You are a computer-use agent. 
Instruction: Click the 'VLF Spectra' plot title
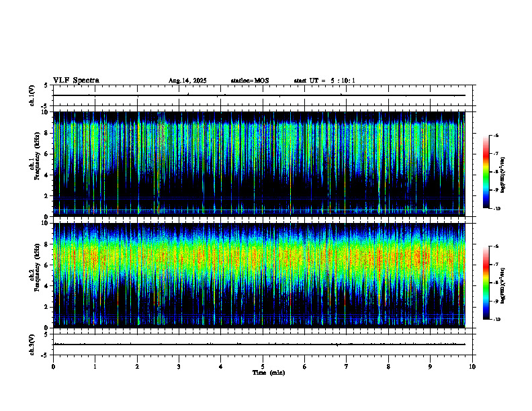point(76,81)
